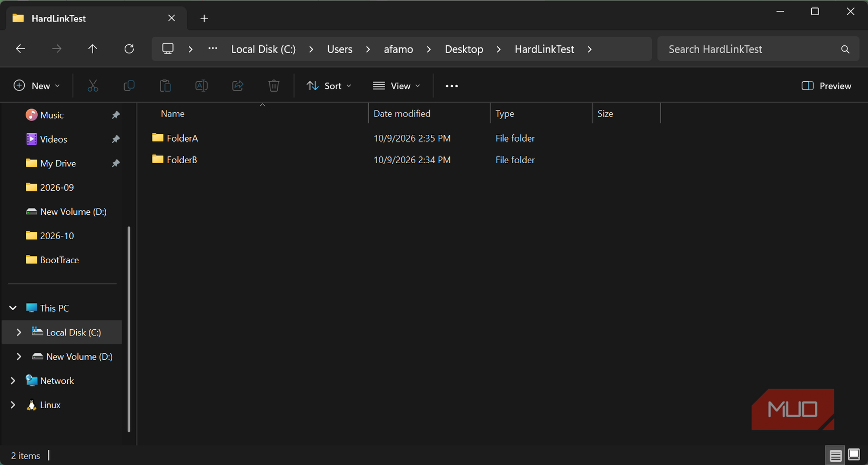This screenshot has width=868, height=465.
Task: Close the HardLinkTest tab
Action: 171,18
